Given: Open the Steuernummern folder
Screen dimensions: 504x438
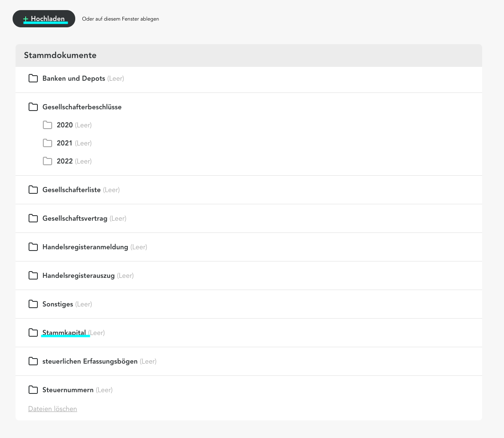Looking at the screenshot, I should click(x=68, y=390).
